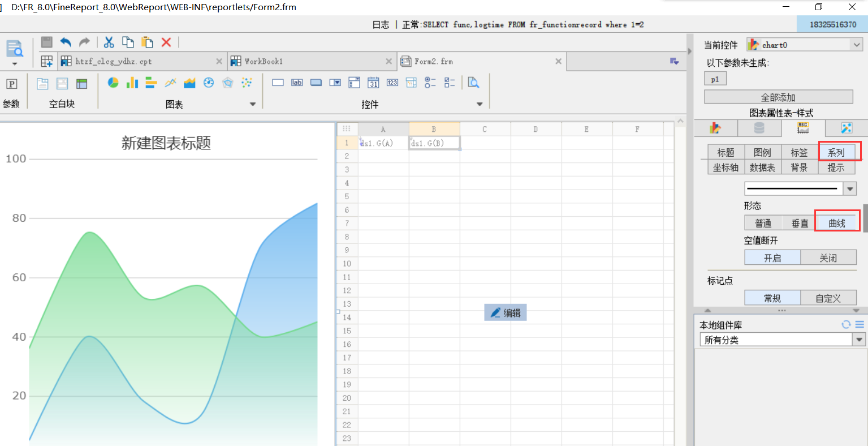Insert a gauge chart
Image resolution: width=868 pixels, height=446 pixels.
(x=209, y=83)
